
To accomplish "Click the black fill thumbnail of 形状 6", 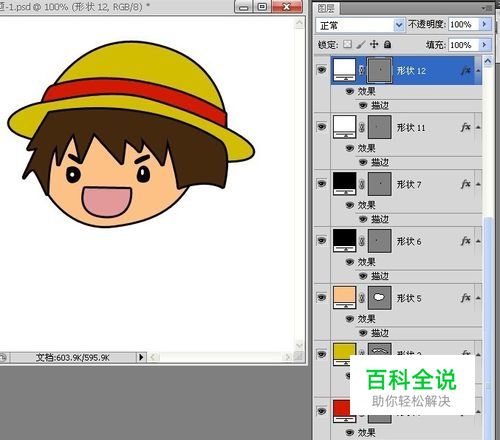I will tap(345, 240).
